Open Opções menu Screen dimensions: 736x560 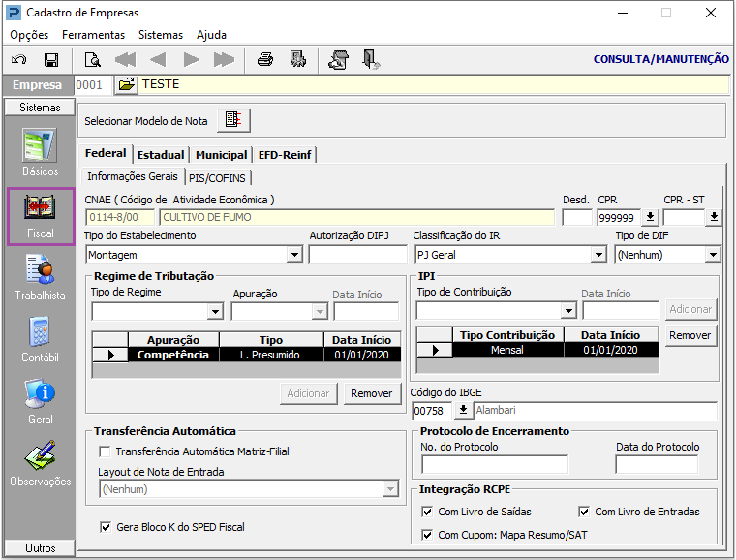tap(29, 35)
